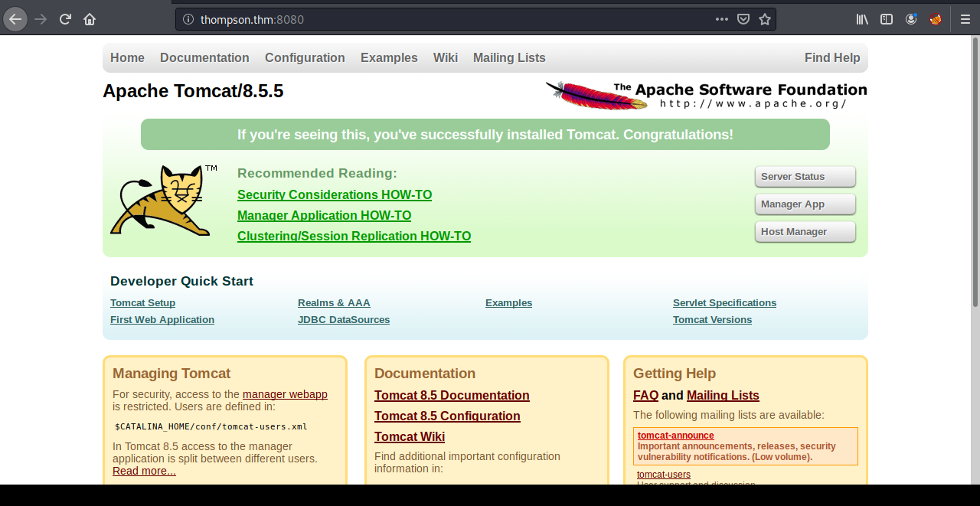
Task: Open the tomcat-users mailing list link
Action: tap(664, 475)
